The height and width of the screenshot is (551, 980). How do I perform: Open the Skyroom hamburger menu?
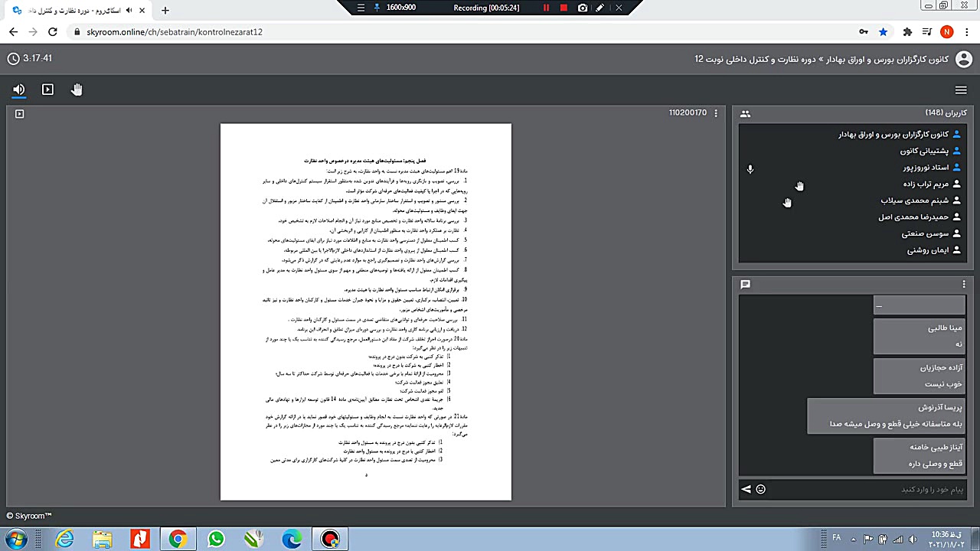[961, 90]
